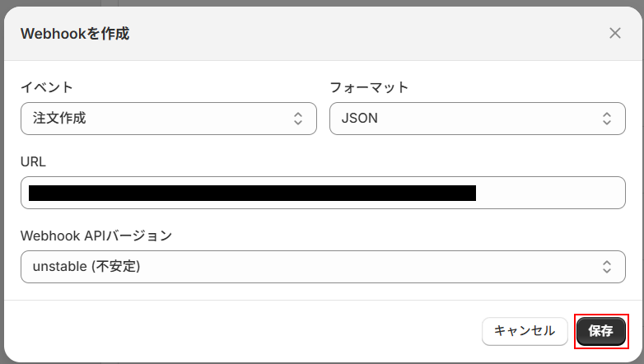Select the 注文作成 value text
The height and width of the screenshot is (364, 644).
(x=59, y=119)
